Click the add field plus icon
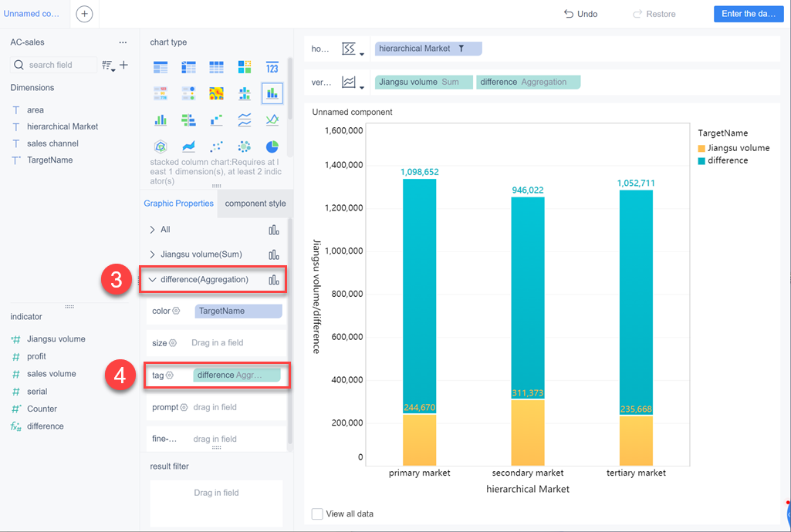This screenshot has height=532, width=791. 123,65
